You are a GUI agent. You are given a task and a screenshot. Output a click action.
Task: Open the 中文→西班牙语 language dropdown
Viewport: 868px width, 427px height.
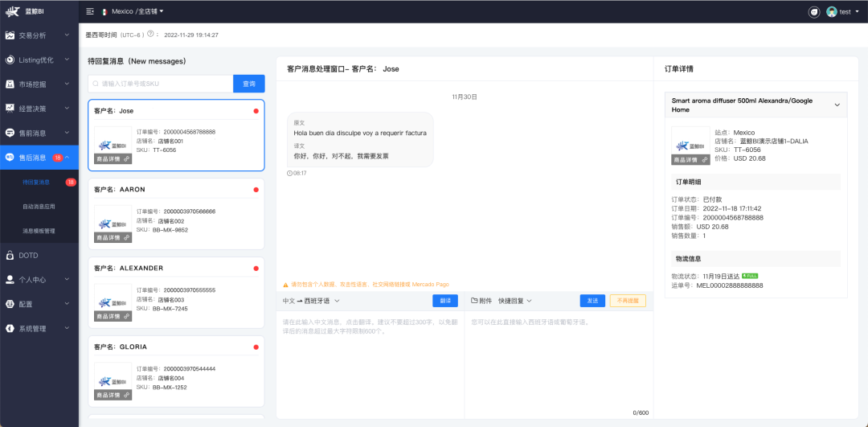coord(310,301)
